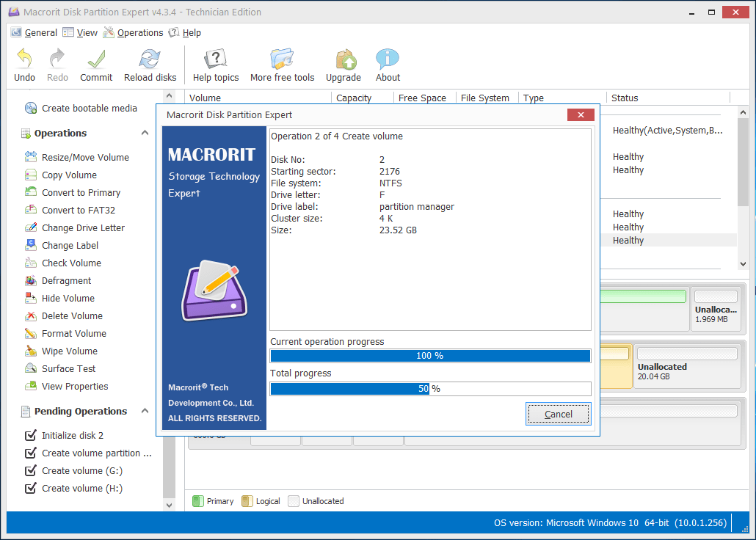756x540 pixels.
Task: Cancel the running operation
Action: point(559,414)
